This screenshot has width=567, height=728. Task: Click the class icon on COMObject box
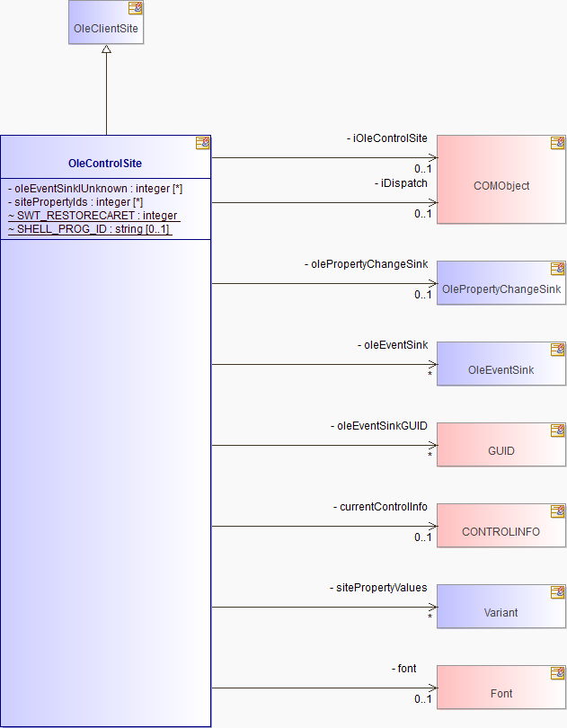tap(557, 143)
